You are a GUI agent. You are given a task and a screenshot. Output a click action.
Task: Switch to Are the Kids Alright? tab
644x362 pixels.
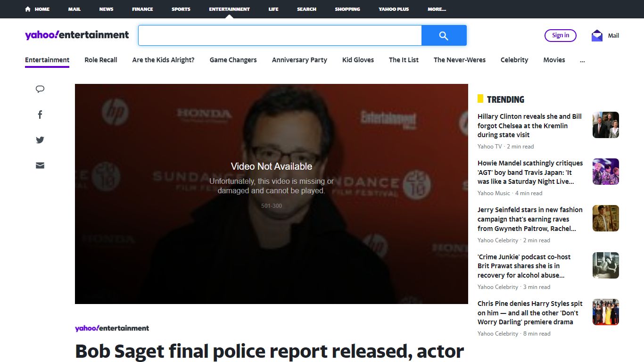click(163, 60)
